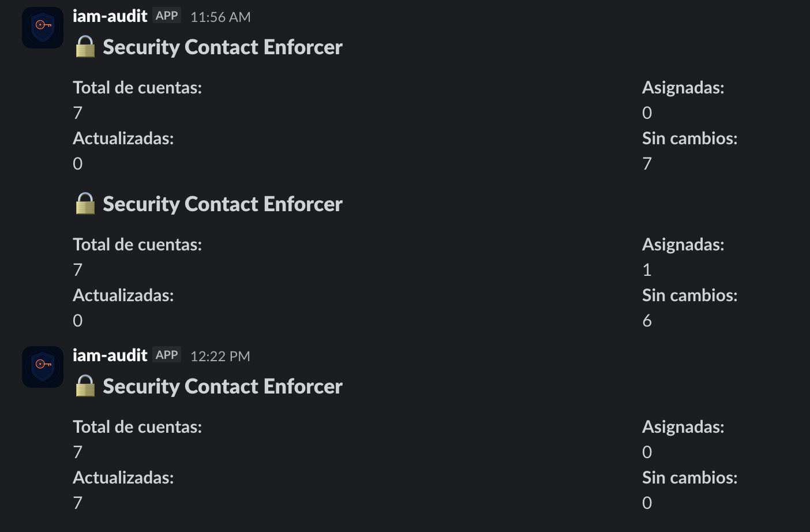Click the lock emoji in second Security Contact Enforcer header
810x532 pixels.
pyautogui.click(x=85, y=204)
